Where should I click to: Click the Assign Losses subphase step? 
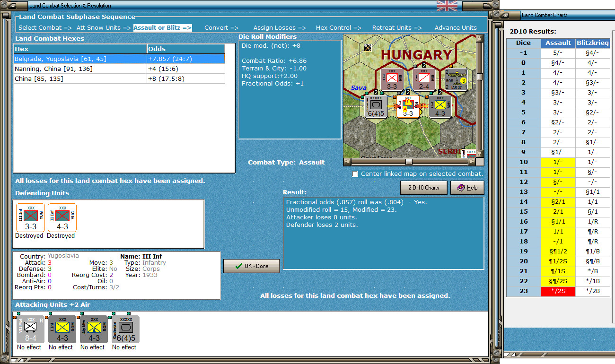(x=280, y=28)
